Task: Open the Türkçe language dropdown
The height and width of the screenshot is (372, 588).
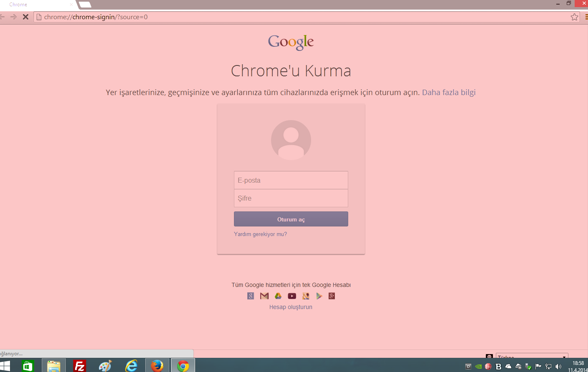Action: [x=532, y=356]
